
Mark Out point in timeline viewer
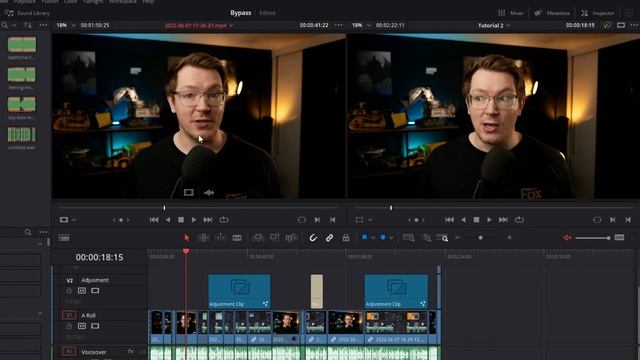[x=628, y=220]
